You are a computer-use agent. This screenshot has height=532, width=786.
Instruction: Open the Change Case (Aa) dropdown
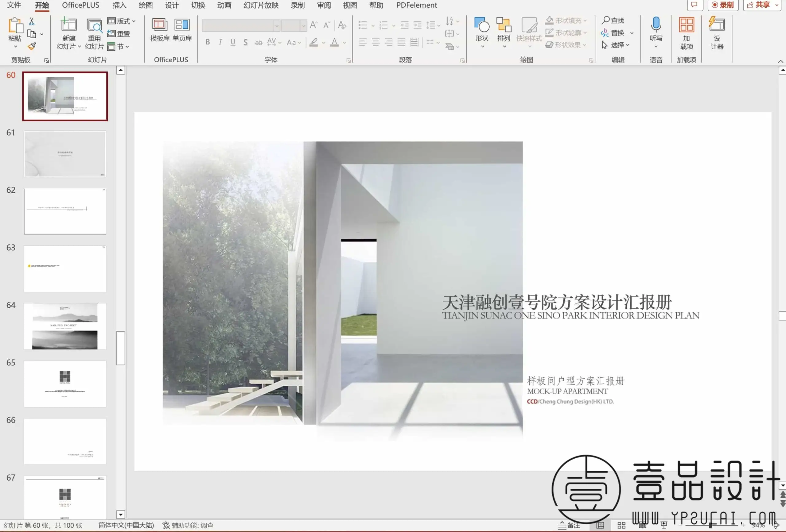pyautogui.click(x=294, y=43)
